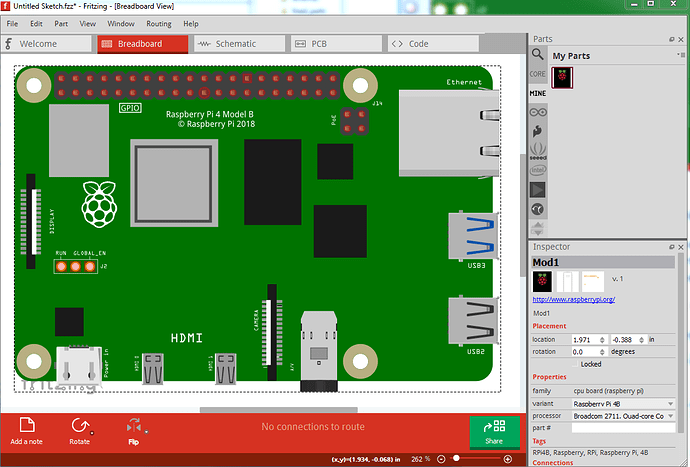Open the processor dropdown
Screen dimensions: 690x467
tap(623, 416)
